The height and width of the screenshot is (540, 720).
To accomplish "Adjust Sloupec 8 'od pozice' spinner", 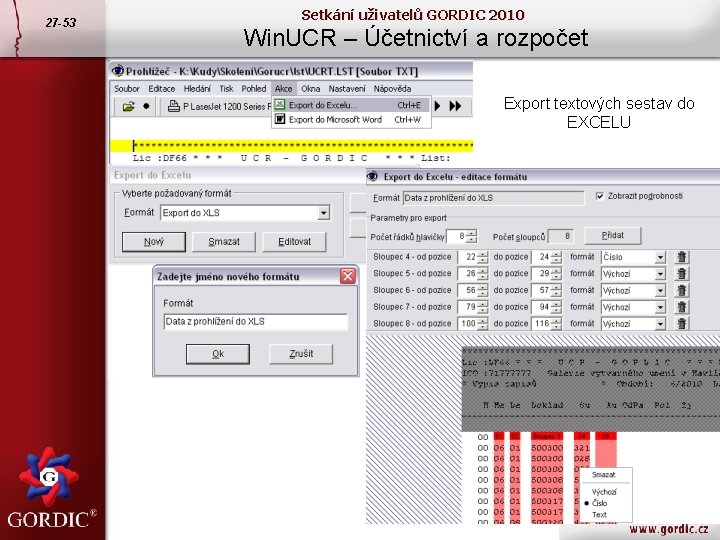I will 482,323.
